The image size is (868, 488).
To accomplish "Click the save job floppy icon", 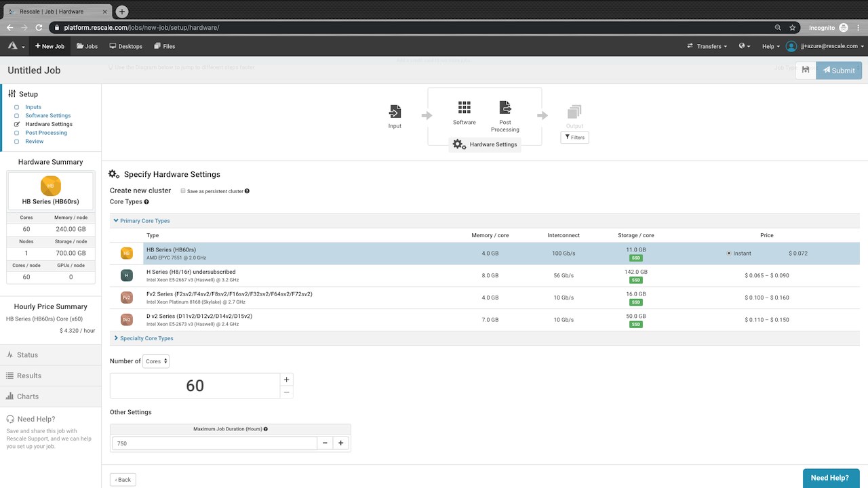I will [806, 70].
